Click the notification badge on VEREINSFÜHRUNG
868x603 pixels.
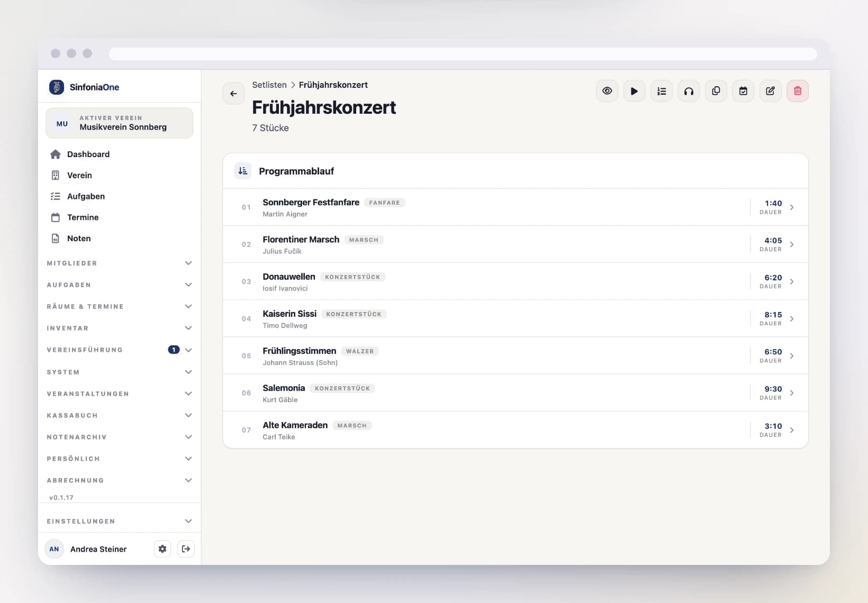(x=174, y=350)
